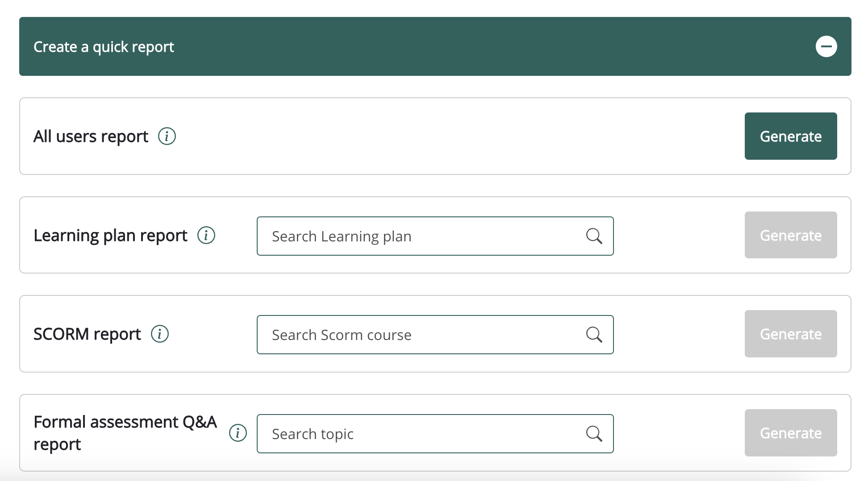Generate the All users report

tap(790, 136)
